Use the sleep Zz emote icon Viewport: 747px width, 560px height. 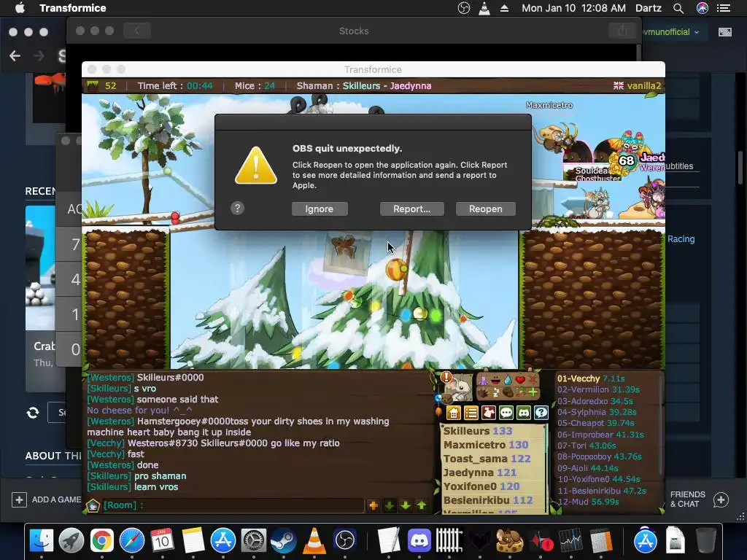click(x=496, y=393)
